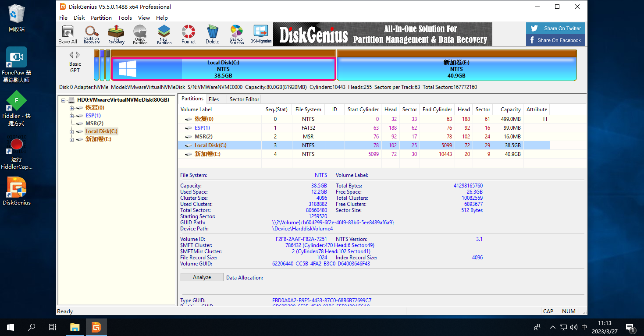644x336 pixels.
Task: Switch to the Sector Editor tab
Action: coord(244,99)
